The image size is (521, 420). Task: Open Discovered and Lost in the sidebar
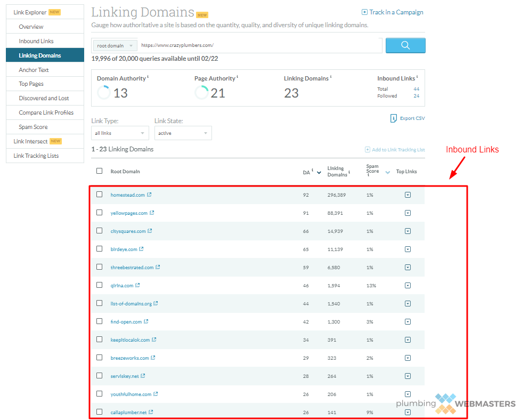(45, 98)
